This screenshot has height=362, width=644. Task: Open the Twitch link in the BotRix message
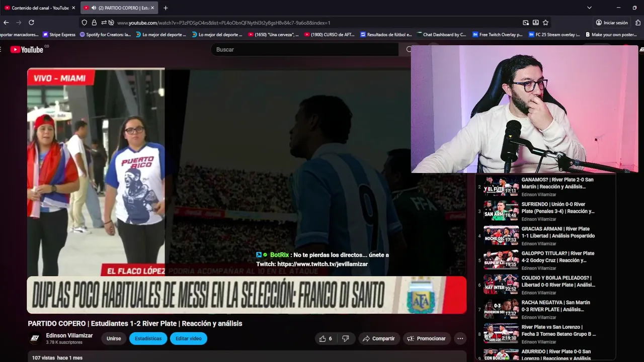(x=323, y=264)
